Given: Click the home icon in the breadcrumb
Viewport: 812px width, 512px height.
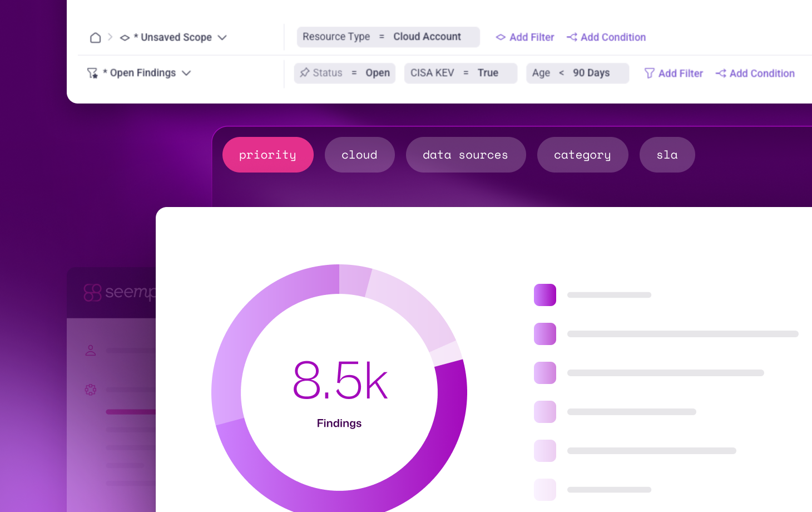Looking at the screenshot, I should 95,37.
